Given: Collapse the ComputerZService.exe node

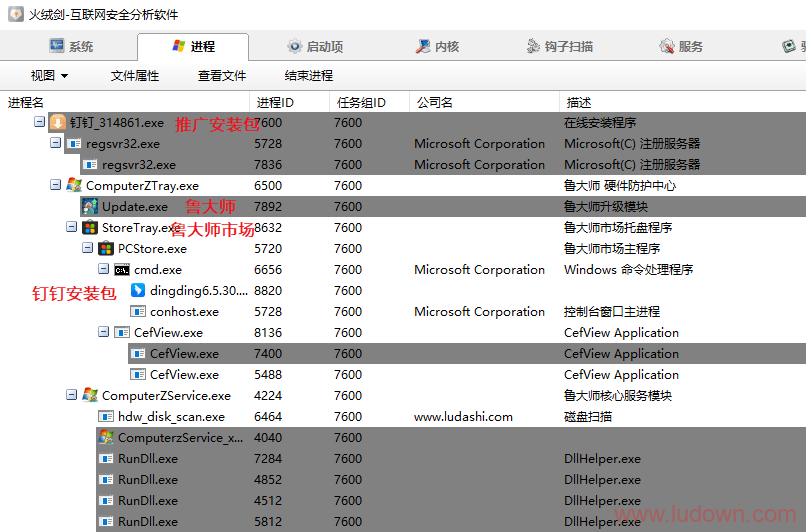Looking at the screenshot, I should pos(71,395).
